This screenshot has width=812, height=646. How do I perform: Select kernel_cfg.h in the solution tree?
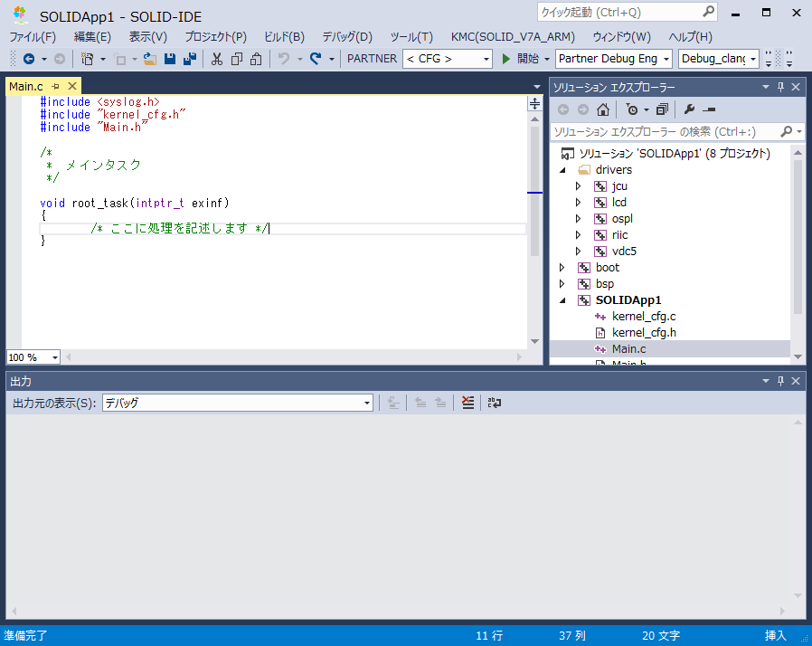coord(643,332)
